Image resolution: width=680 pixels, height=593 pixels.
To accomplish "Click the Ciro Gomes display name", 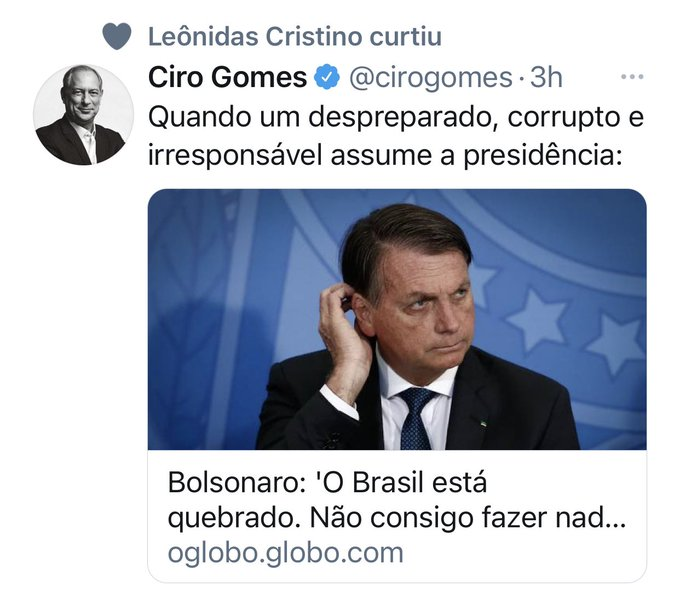I will [x=227, y=77].
